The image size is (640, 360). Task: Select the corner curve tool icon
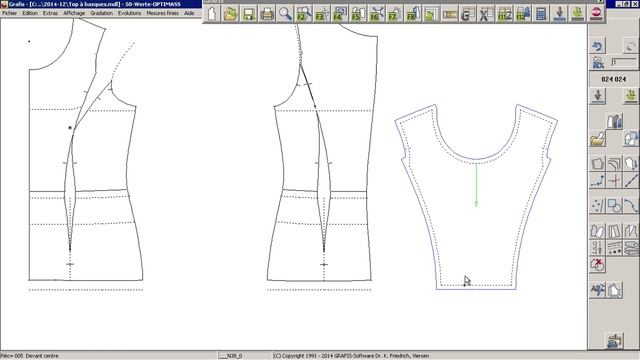(x=614, y=164)
